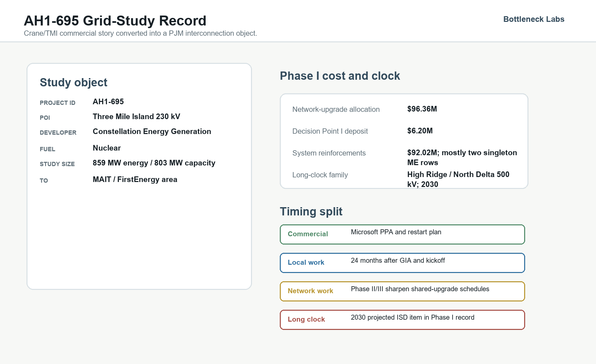This screenshot has width=596, height=364.
Task: Click the AH1-695 Grid-Study Record title
Action: (x=115, y=21)
